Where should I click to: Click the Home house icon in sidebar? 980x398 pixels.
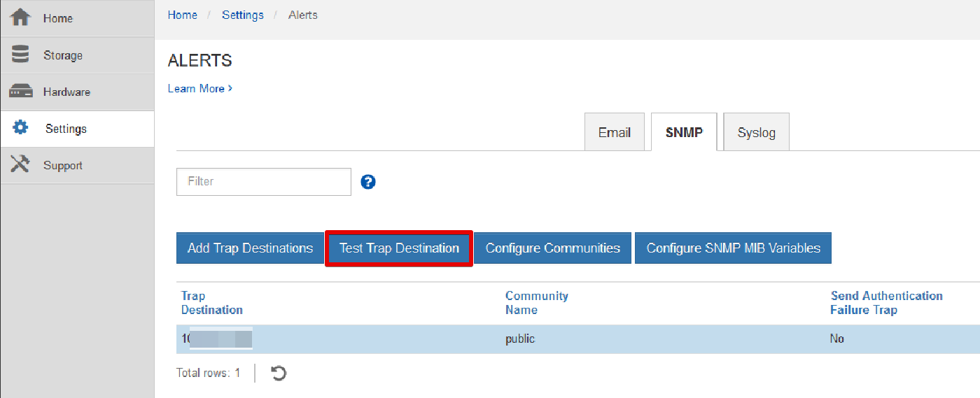point(20,17)
